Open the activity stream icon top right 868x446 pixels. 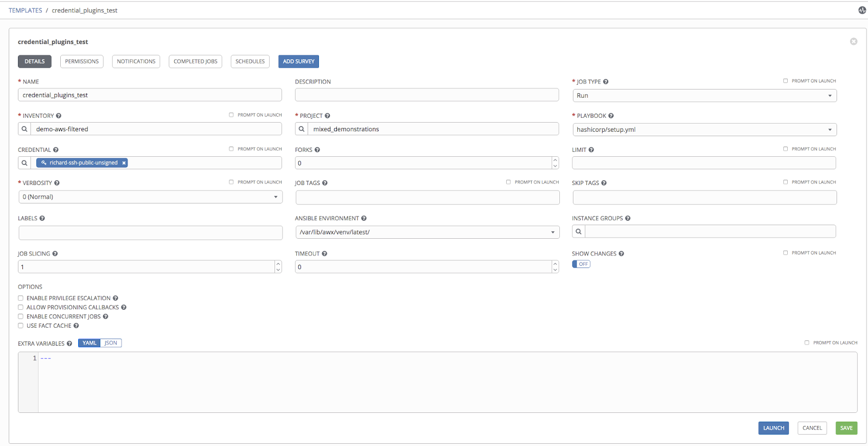861,10
